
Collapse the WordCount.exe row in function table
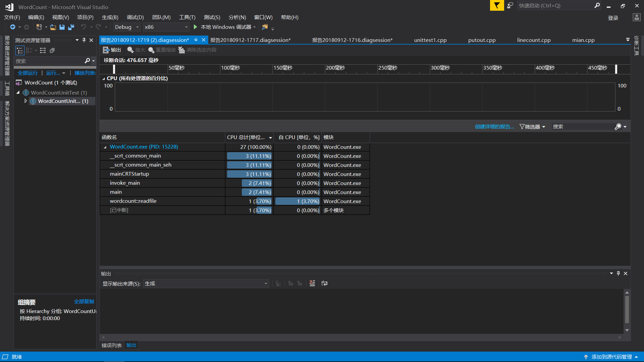pyautogui.click(x=105, y=147)
